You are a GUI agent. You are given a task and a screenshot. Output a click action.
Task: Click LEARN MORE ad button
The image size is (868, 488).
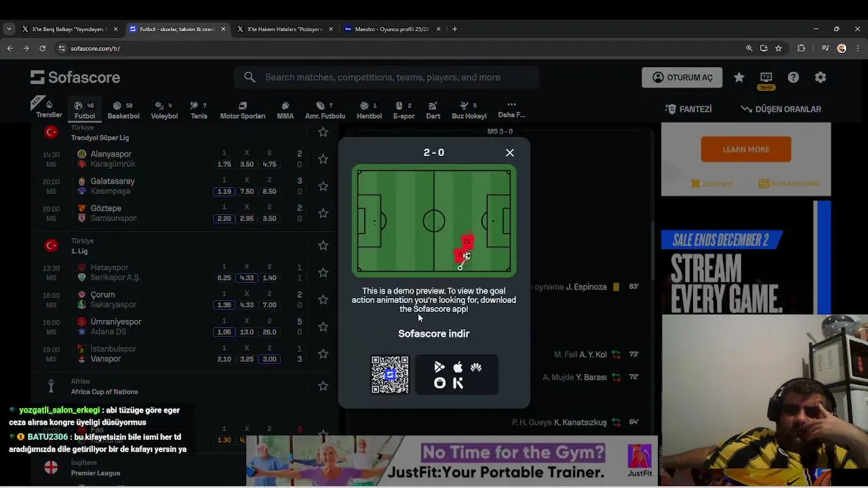[746, 149]
